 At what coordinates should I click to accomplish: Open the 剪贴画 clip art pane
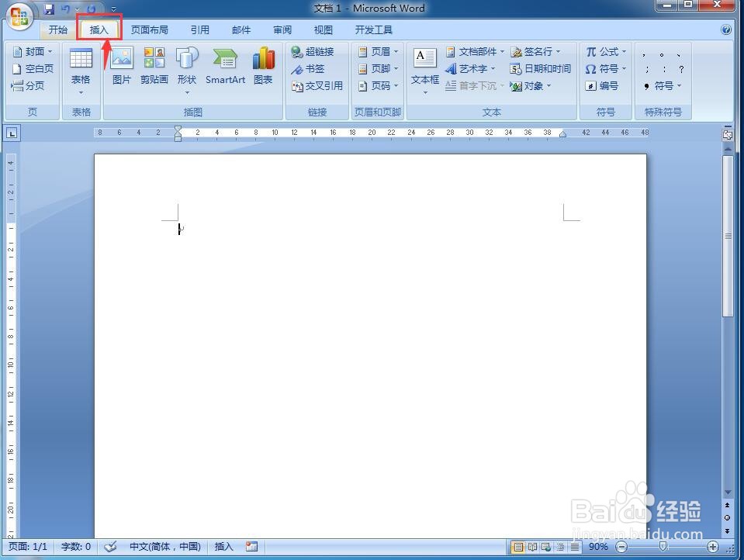[154, 66]
